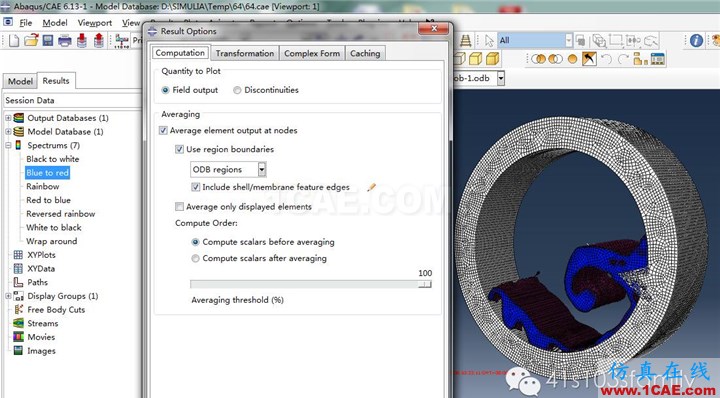The image size is (720, 398).
Task: Click the new model database icon
Action: pos(14,41)
